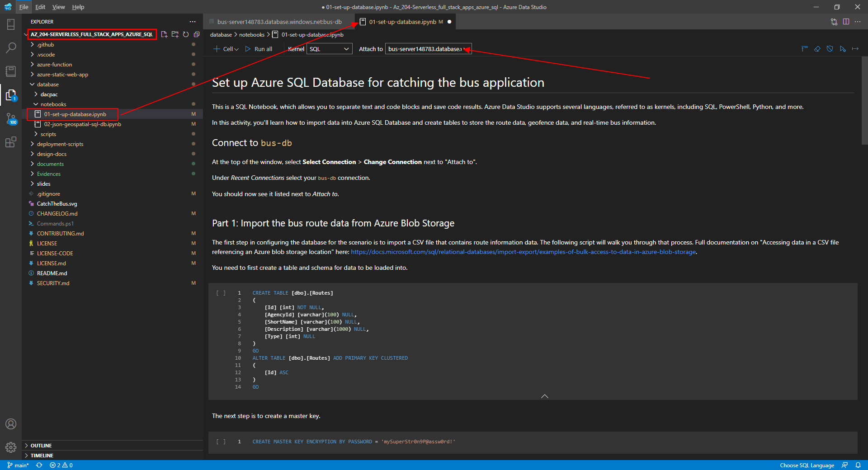868x470 pixels.
Task: Collapse the AZ_204 root folder in Explorer
Action: click(92, 34)
